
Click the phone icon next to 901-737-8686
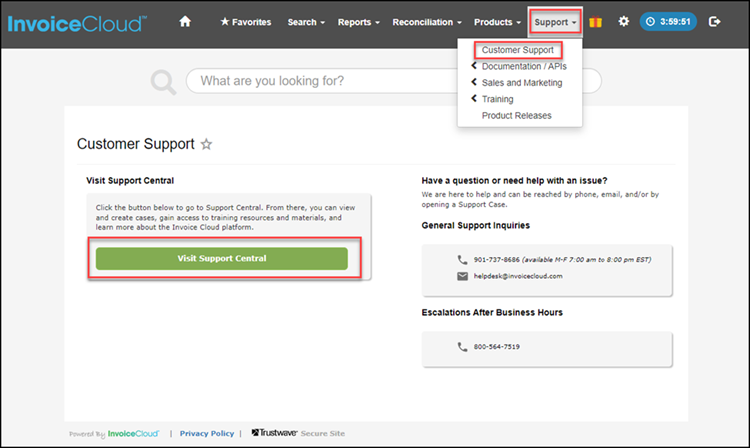coord(462,260)
